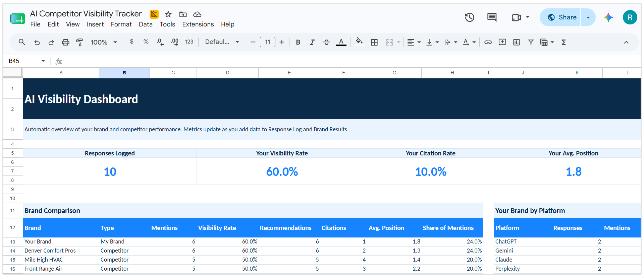Open the File menu
Screen dimensions: 644x278
(35, 24)
